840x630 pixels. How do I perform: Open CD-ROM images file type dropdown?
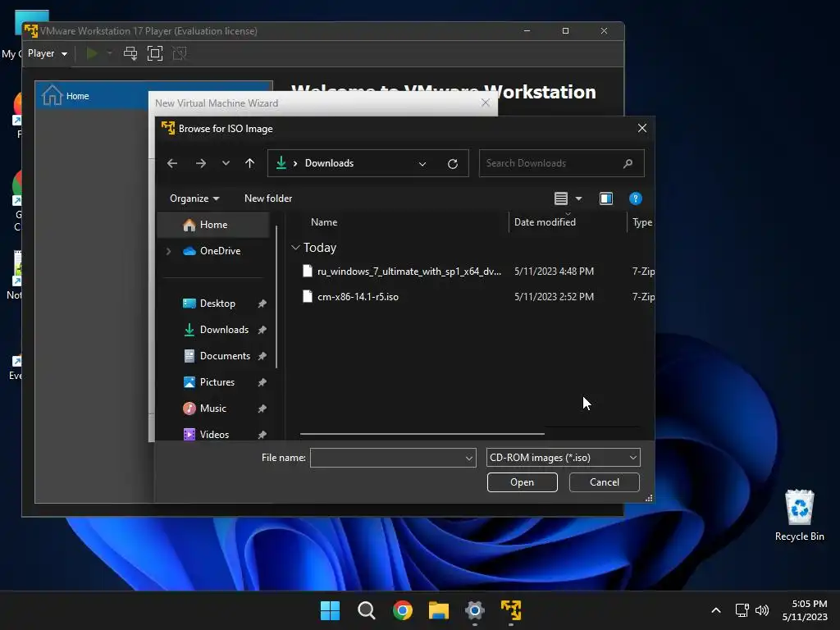coord(563,458)
